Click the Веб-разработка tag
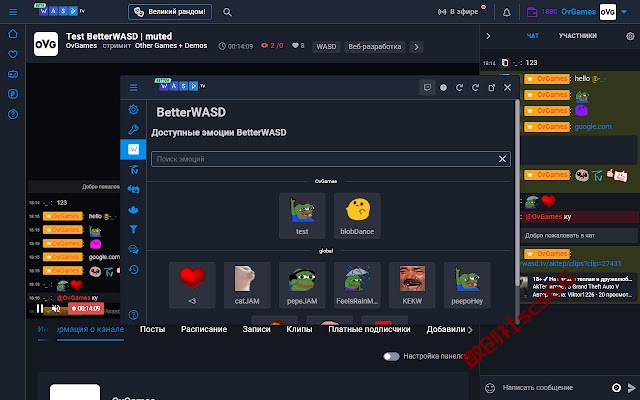 point(375,47)
